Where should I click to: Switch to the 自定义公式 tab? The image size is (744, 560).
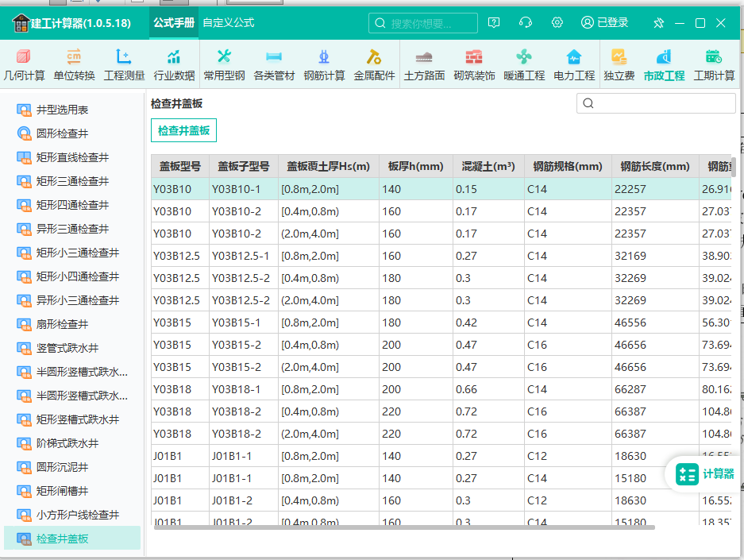229,23
